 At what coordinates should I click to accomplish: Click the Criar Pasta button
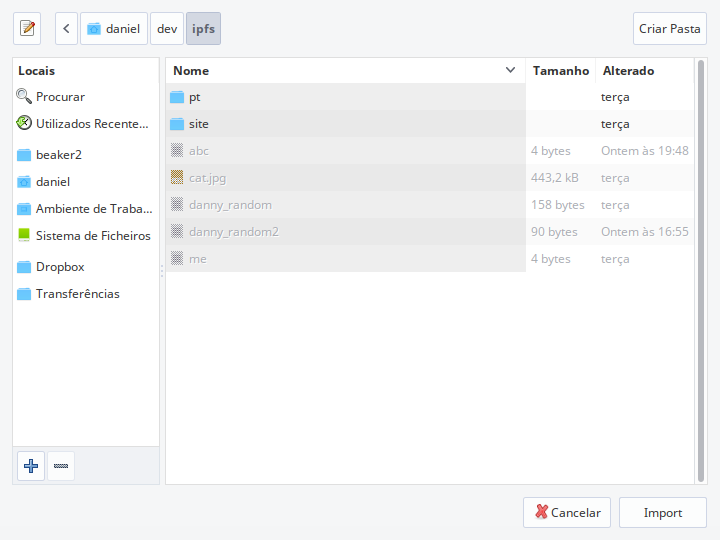pos(669,28)
